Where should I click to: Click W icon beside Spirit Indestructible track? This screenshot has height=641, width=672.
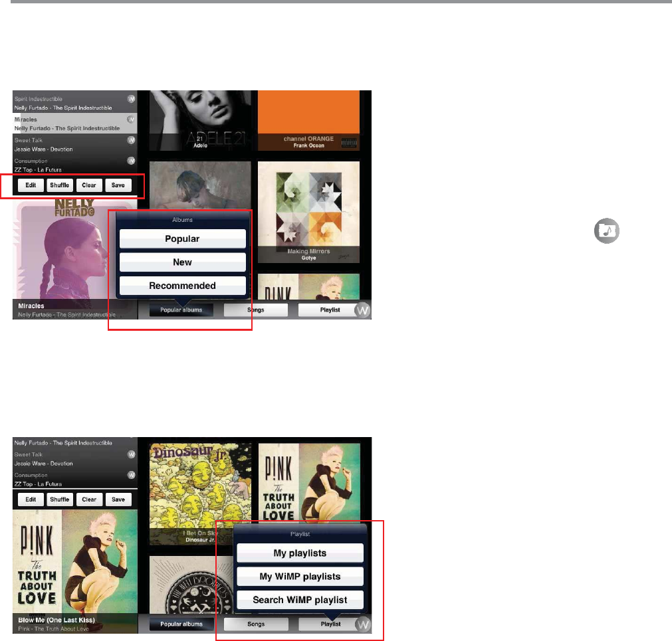(131, 99)
